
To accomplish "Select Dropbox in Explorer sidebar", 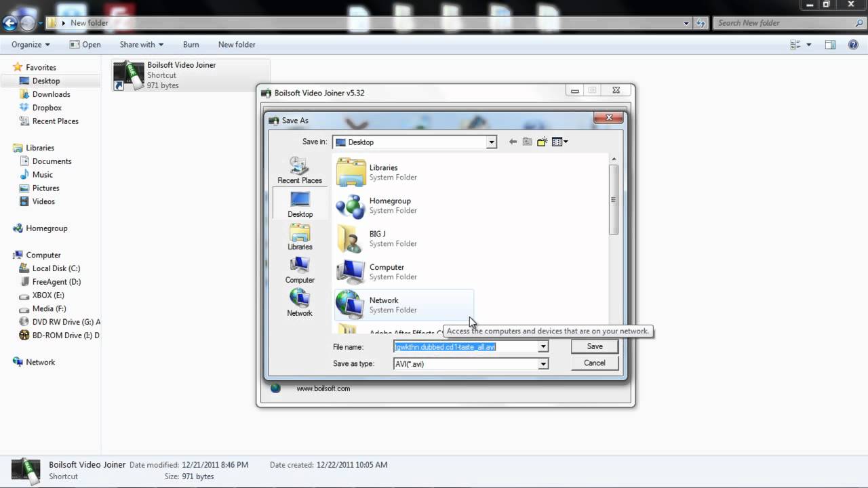I will click(47, 108).
